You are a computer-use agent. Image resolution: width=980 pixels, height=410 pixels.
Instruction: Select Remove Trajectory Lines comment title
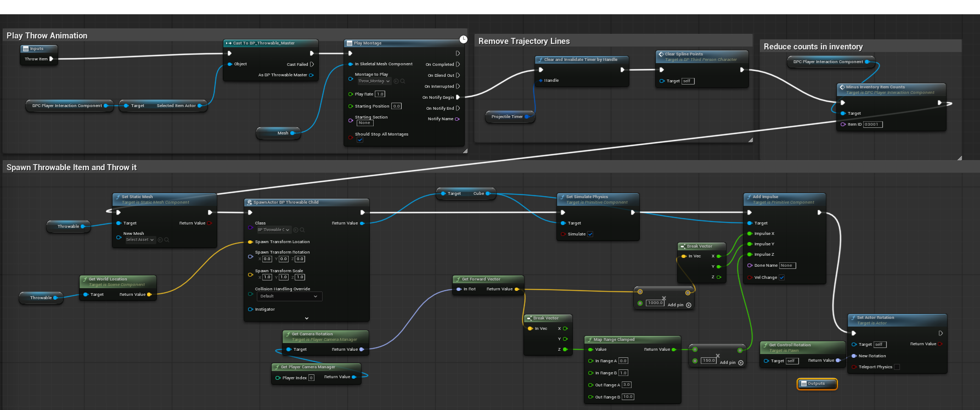click(x=524, y=41)
